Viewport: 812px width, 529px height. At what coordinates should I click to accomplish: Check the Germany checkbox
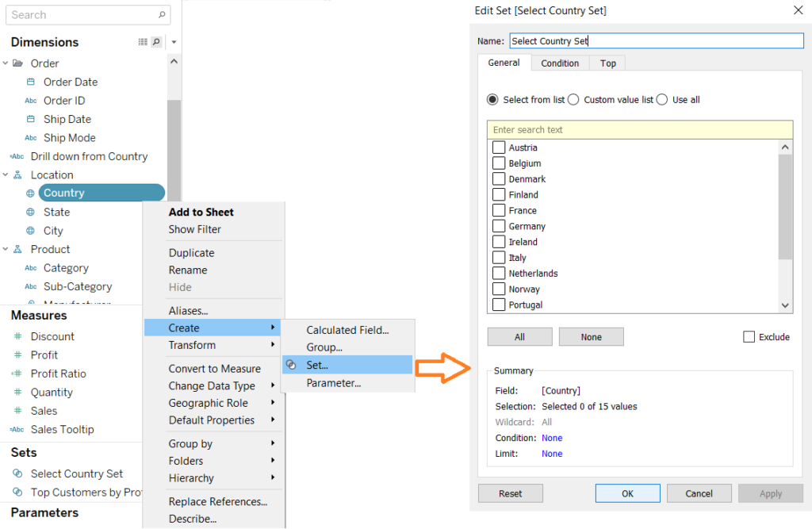(x=498, y=226)
